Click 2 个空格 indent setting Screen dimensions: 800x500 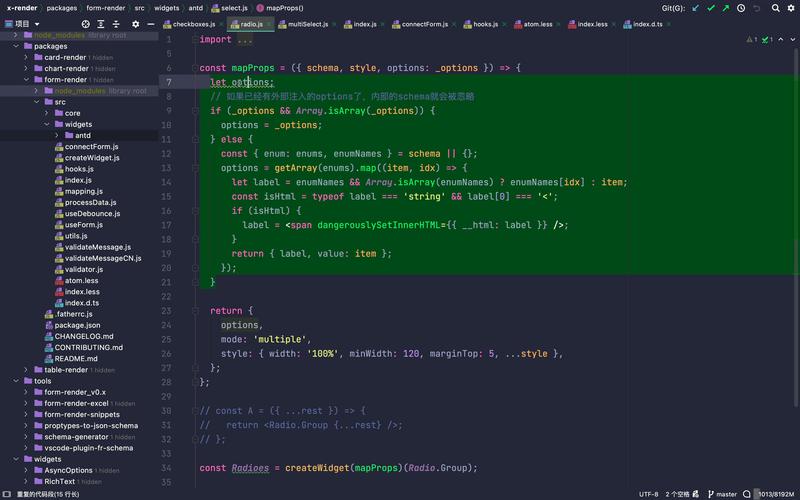point(677,494)
